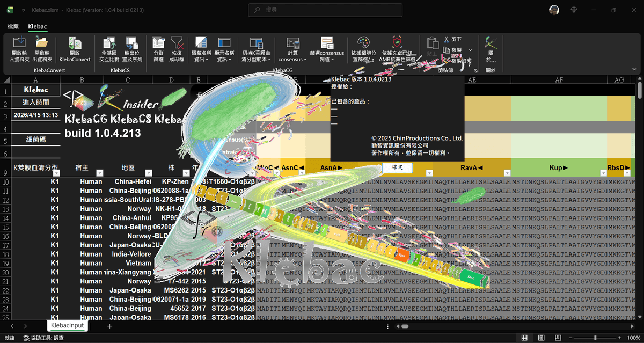
Task: Select cell 進入時間 in column A
Action: click(35, 102)
